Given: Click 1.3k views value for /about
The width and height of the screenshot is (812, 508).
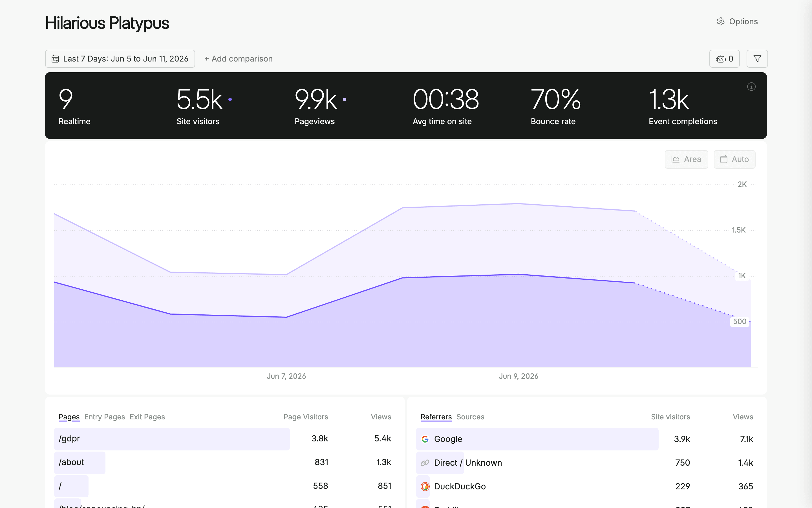Looking at the screenshot, I should (384, 462).
